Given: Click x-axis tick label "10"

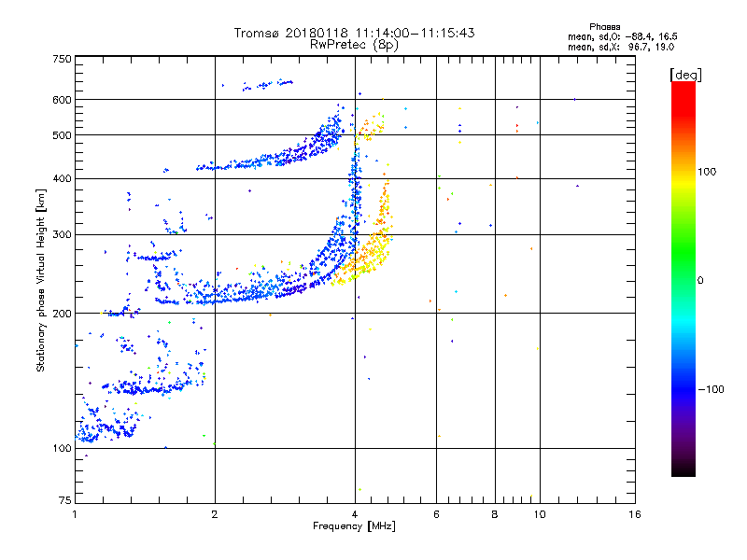Looking at the screenshot, I should pos(540,514).
